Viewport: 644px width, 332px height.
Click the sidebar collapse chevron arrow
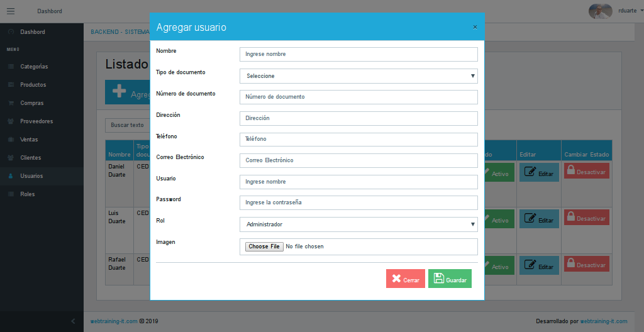[73, 321]
